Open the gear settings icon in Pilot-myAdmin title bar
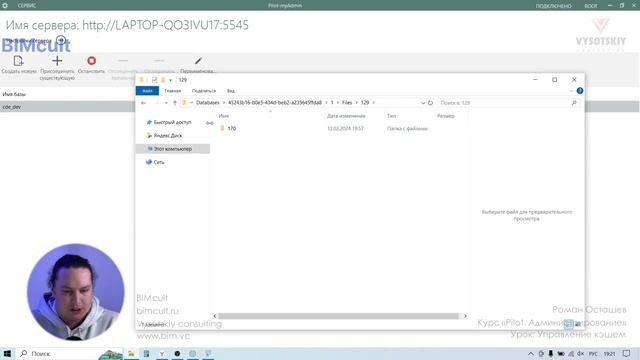This screenshot has width=640, height=360. tap(5, 6)
